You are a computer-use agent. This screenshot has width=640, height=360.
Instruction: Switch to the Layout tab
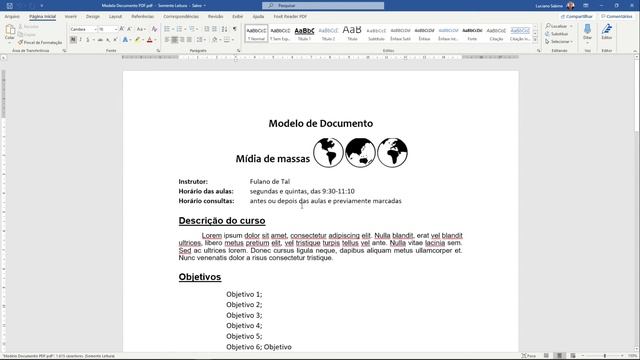coord(116,16)
